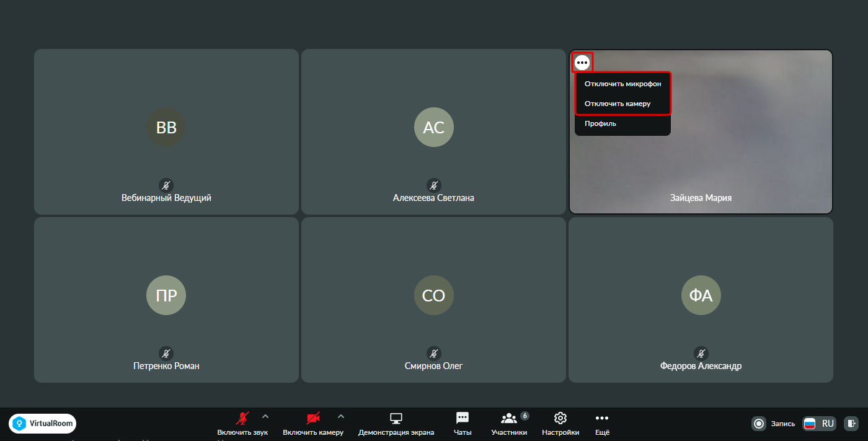The image size is (868, 441).
Task: Start Демонстрация экрана screen sharing
Action: point(396,424)
